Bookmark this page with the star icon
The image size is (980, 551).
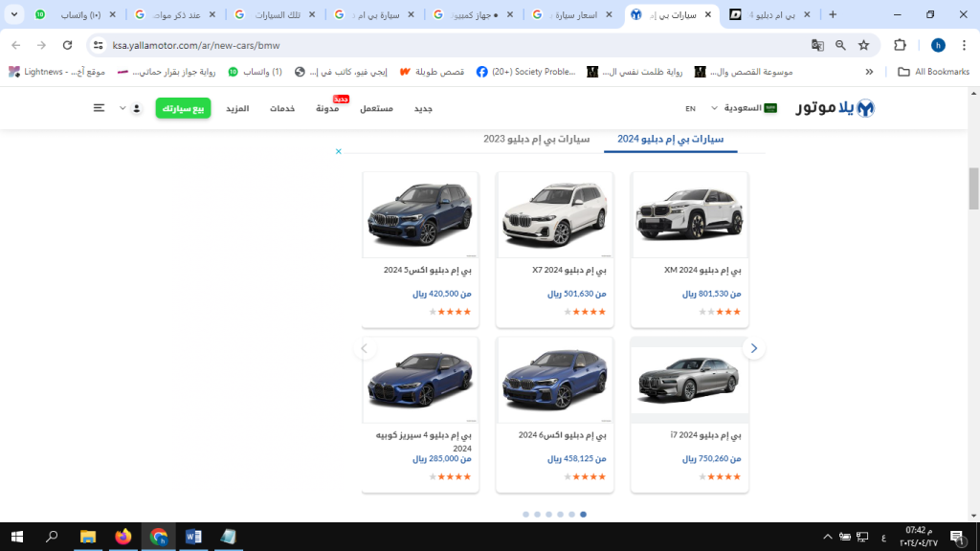pyautogui.click(x=864, y=45)
